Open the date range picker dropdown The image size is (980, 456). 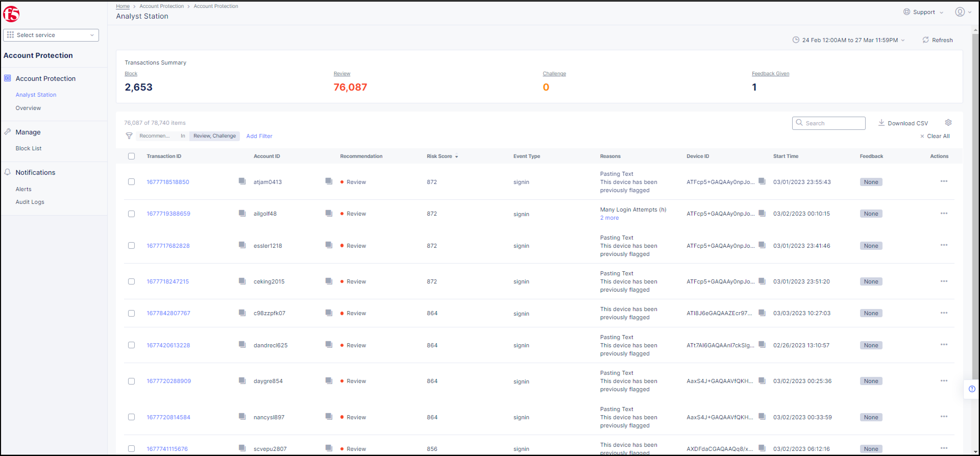point(849,40)
